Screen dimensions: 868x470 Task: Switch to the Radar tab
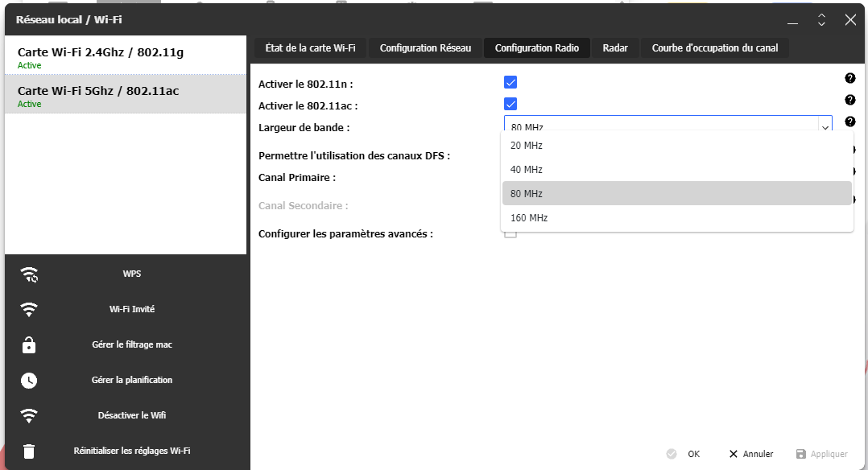click(615, 48)
